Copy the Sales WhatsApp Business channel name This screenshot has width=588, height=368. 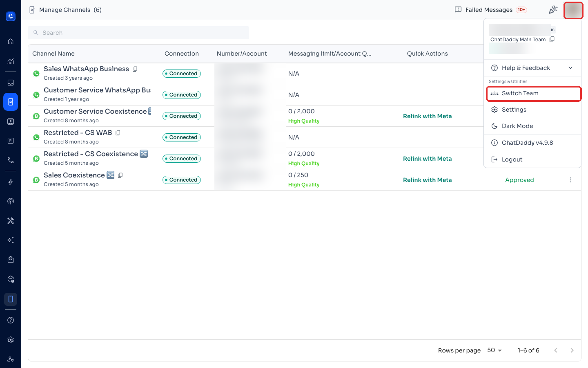click(135, 69)
